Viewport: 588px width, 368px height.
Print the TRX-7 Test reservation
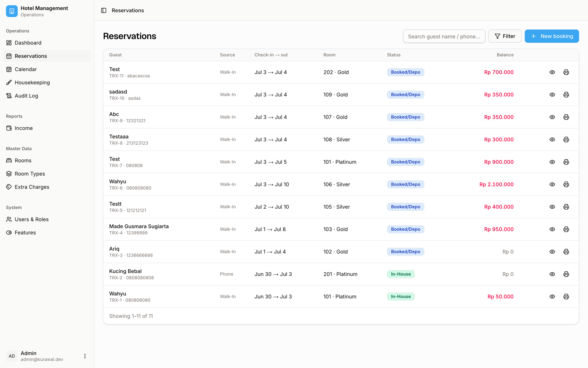tap(566, 162)
